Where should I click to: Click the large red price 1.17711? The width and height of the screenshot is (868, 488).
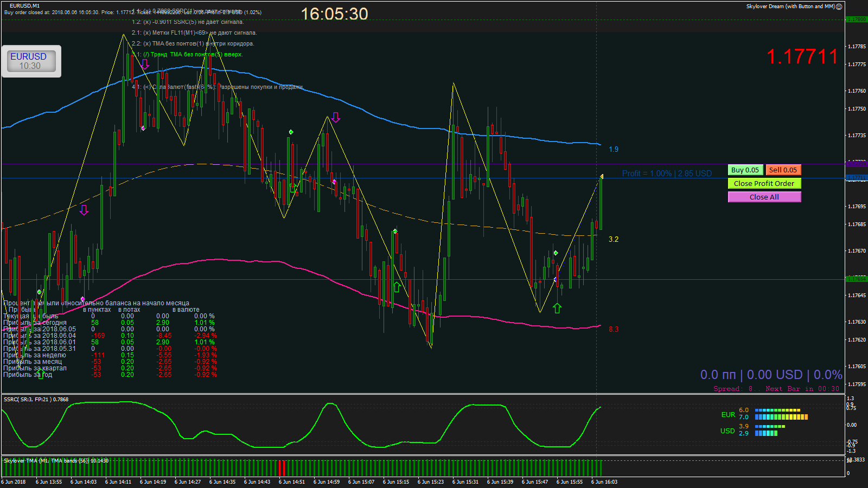(x=802, y=56)
